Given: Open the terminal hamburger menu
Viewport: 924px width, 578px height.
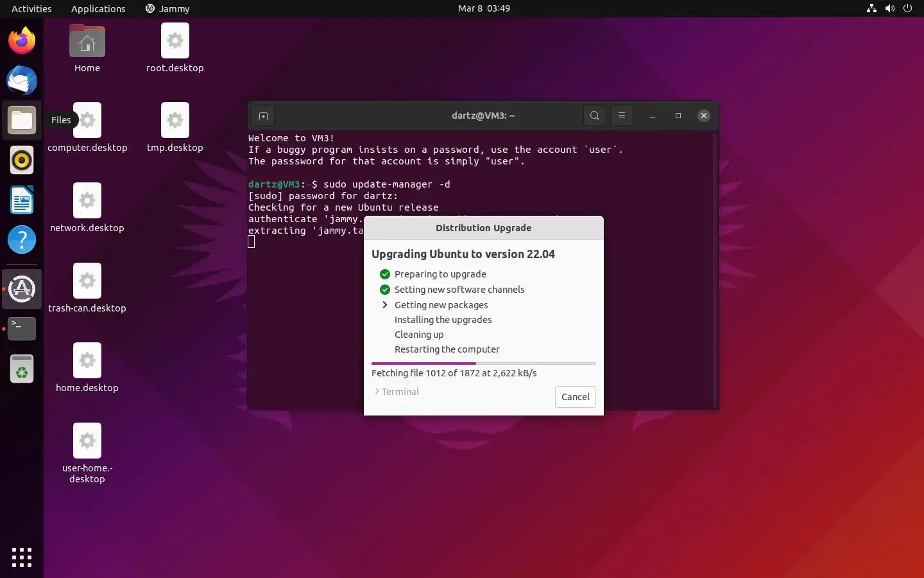Looking at the screenshot, I should pos(621,116).
